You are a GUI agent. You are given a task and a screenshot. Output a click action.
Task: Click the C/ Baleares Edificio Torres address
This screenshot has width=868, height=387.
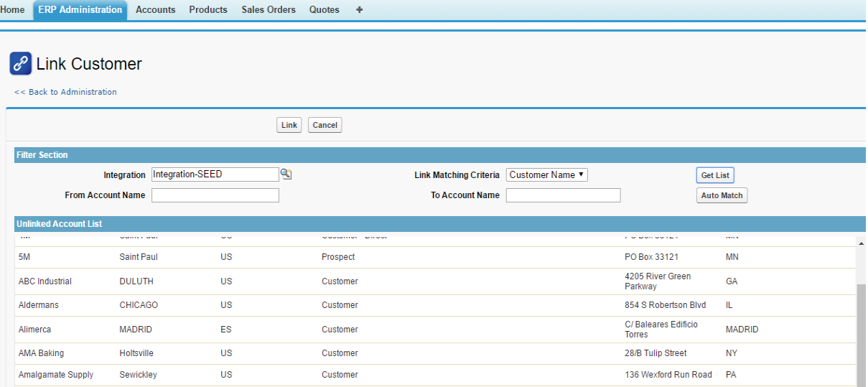click(661, 330)
